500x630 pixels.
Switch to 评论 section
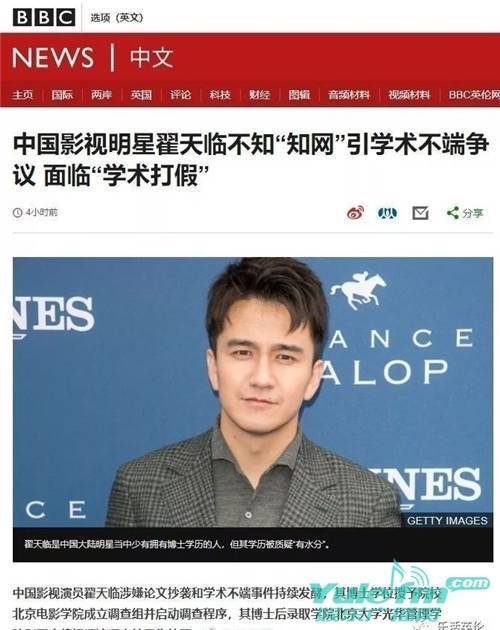tap(180, 95)
